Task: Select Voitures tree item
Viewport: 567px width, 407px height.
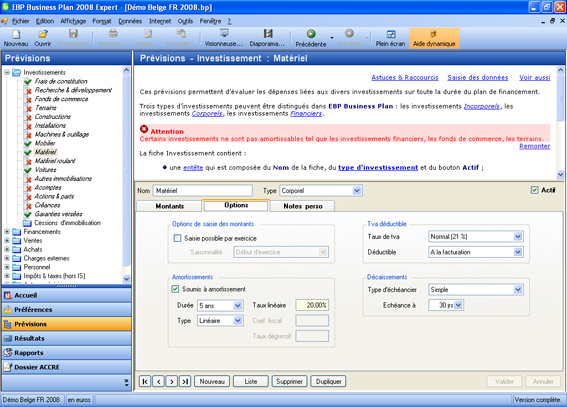Action: click(x=46, y=170)
